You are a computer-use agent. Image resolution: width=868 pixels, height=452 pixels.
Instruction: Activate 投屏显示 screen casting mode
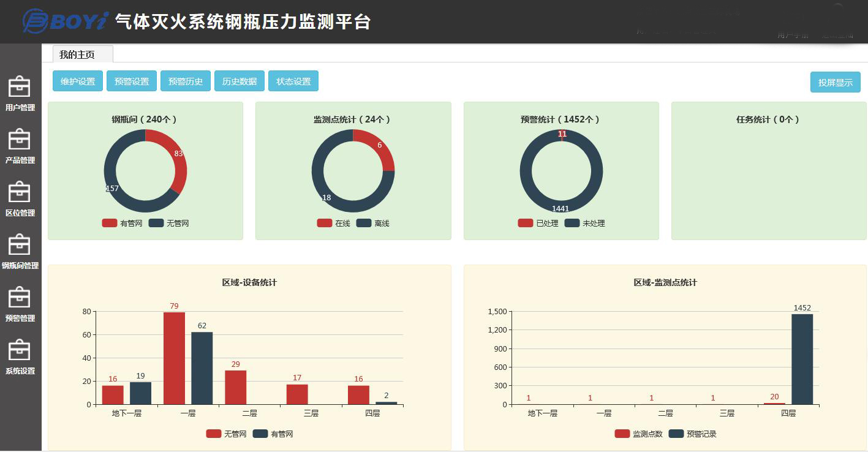(835, 80)
